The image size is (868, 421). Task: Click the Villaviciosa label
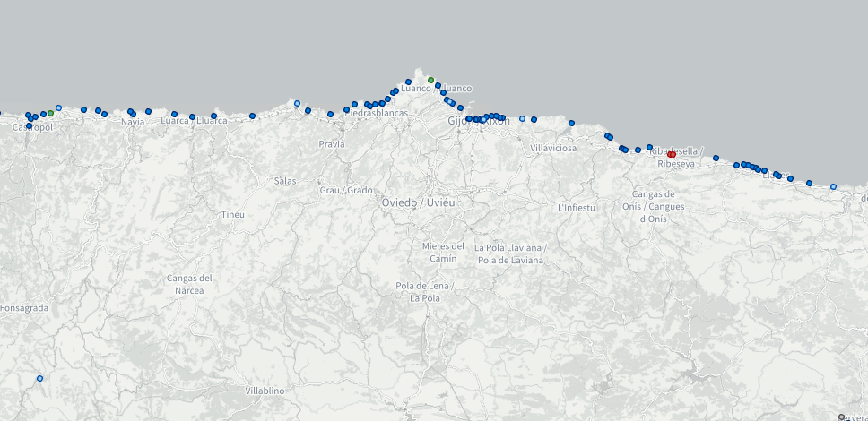[x=553, y=149]
